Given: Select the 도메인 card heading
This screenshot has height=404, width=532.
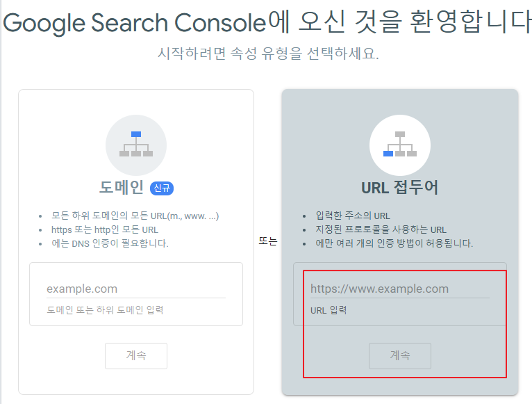Looking at the screenshot, I should point(122,188).
